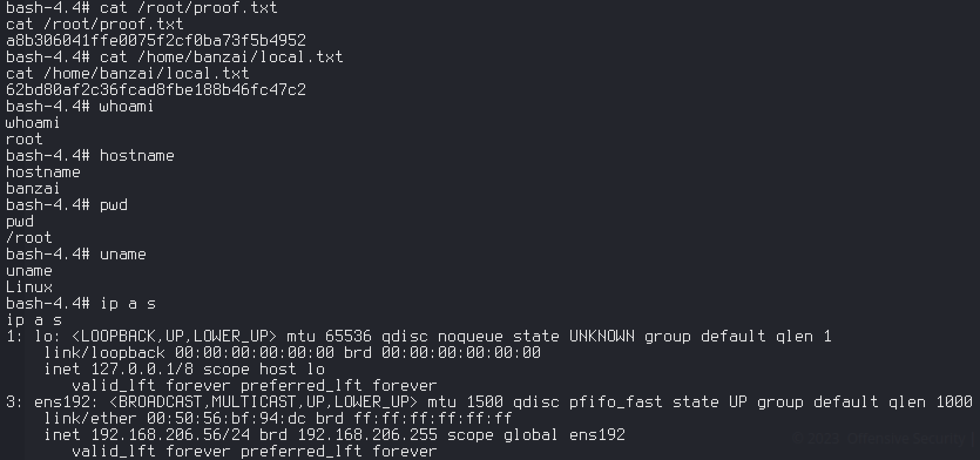Screen dimensions: 980x460
Task: Click the local.txt hash starting with 62bd
Action: (156, 90)
